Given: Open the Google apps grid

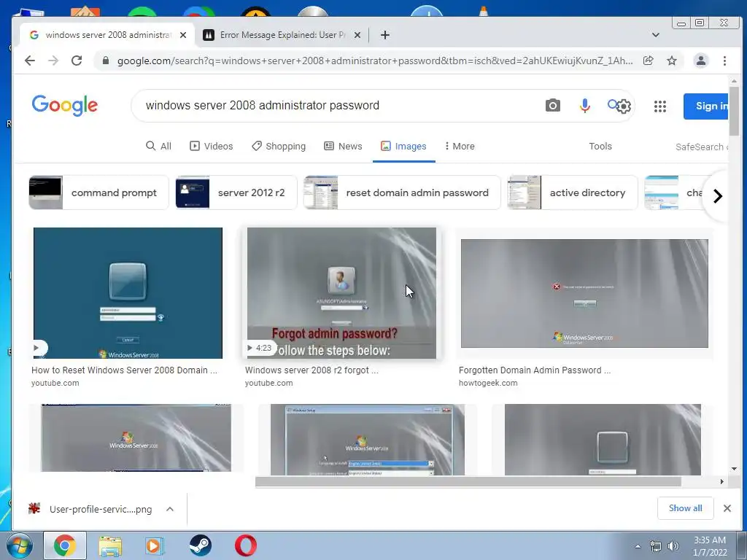Looking at the screenshot, I should click(659, 106).
